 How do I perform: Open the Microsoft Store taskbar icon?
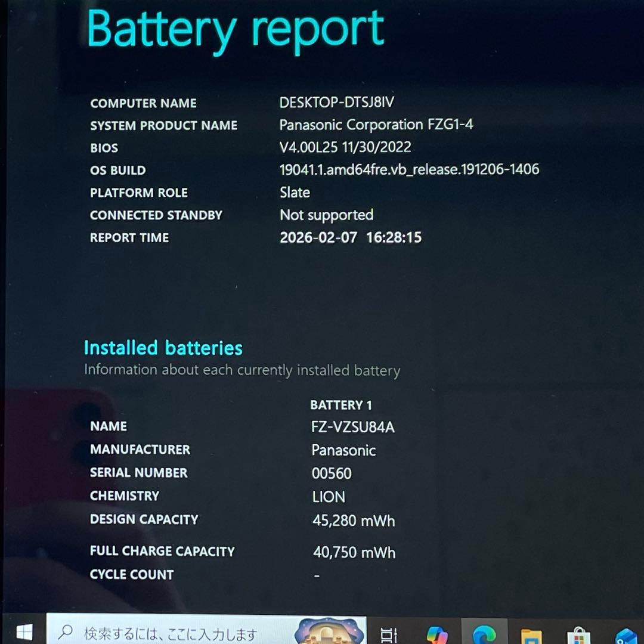click(x=578, y=636)
